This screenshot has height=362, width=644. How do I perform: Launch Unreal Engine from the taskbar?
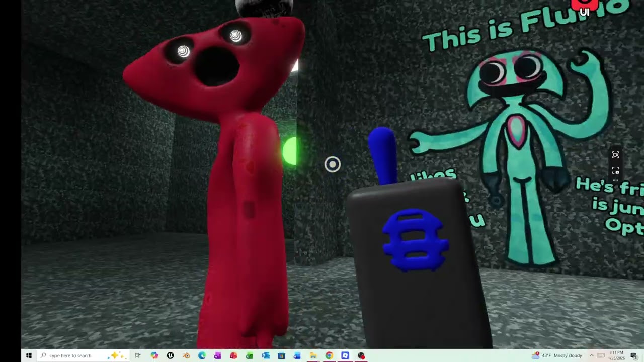[170, 355]
